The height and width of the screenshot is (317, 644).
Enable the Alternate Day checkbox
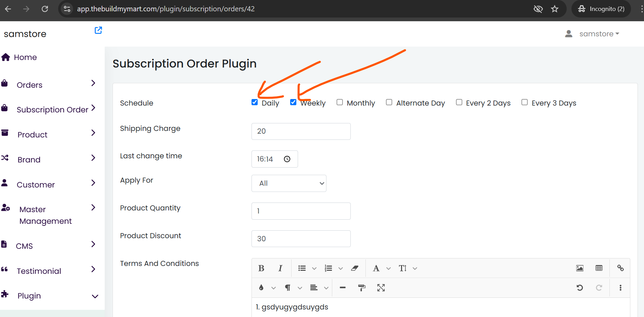pos(389,102)
